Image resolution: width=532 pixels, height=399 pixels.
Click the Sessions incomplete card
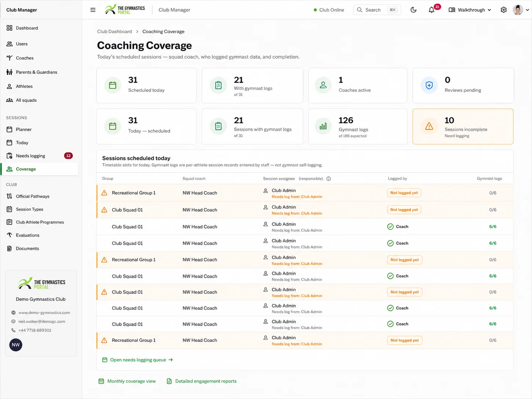(x=463, y=126)
